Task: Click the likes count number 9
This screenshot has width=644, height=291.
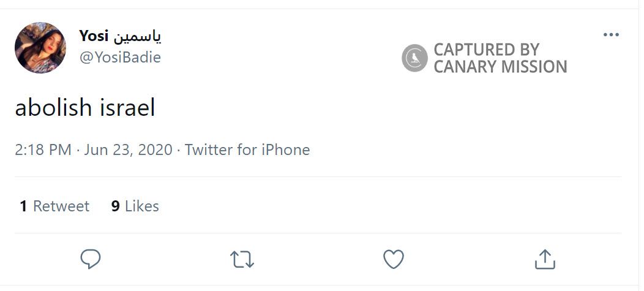Action: 115,206
